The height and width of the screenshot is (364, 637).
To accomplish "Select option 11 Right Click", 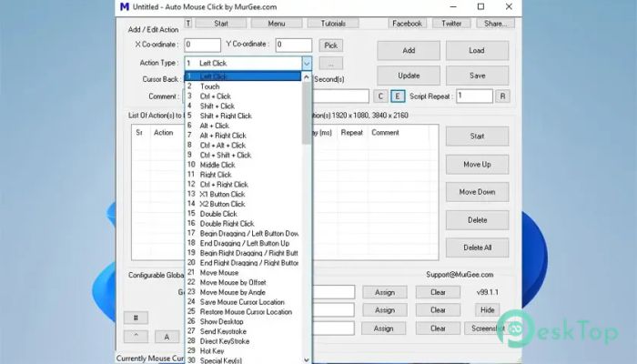I will (243, 175).
